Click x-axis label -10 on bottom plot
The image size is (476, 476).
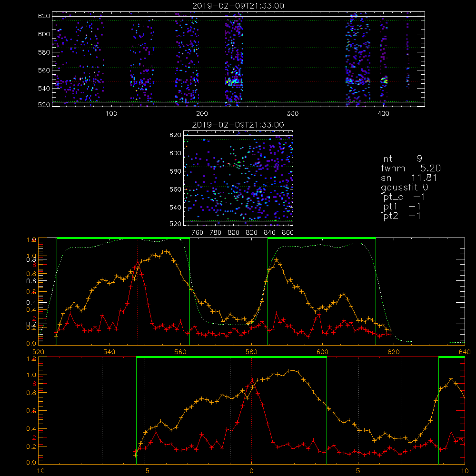pyautogui.click(x=38, y=471)
